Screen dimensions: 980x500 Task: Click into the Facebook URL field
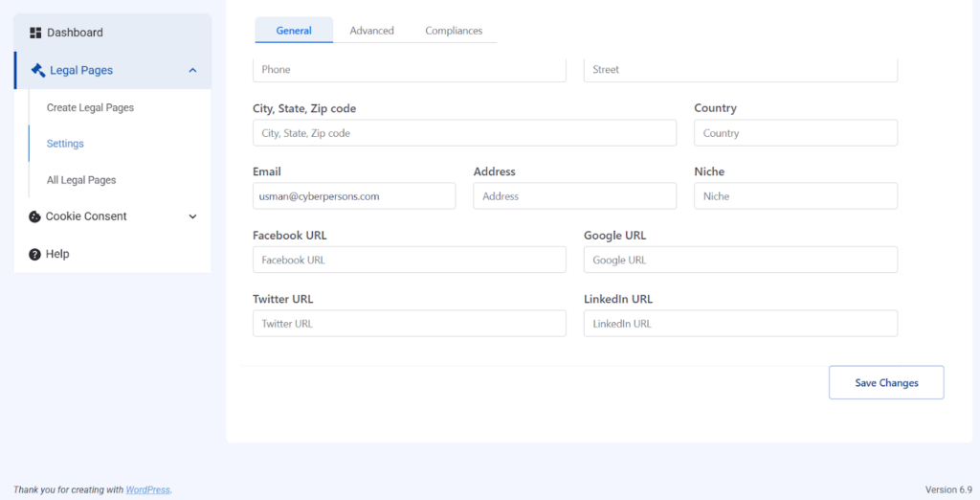pos(409,260)
